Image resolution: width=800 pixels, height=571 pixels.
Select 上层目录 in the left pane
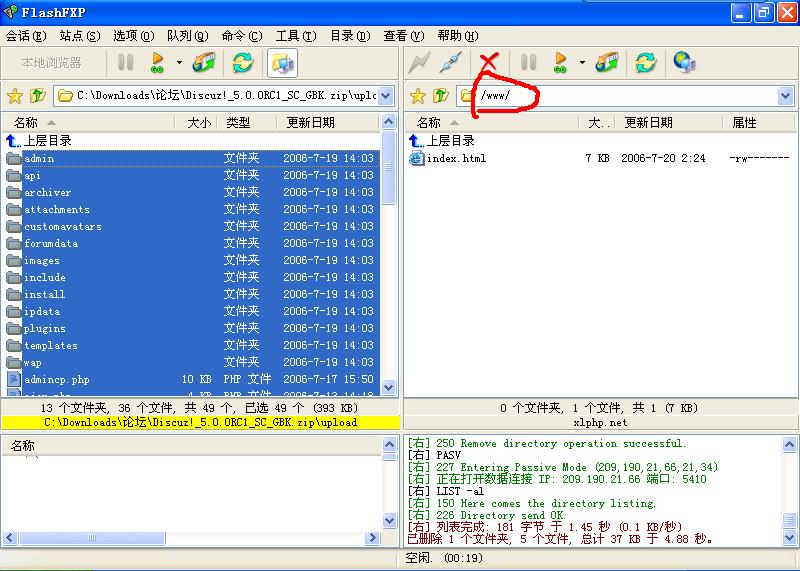coord(39,141)
